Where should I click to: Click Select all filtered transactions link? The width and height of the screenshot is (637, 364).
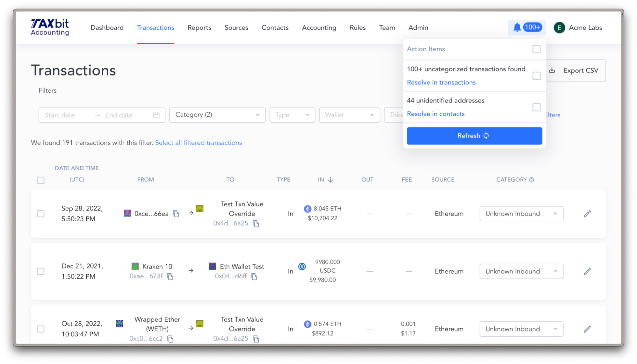[x=199, y=143]
